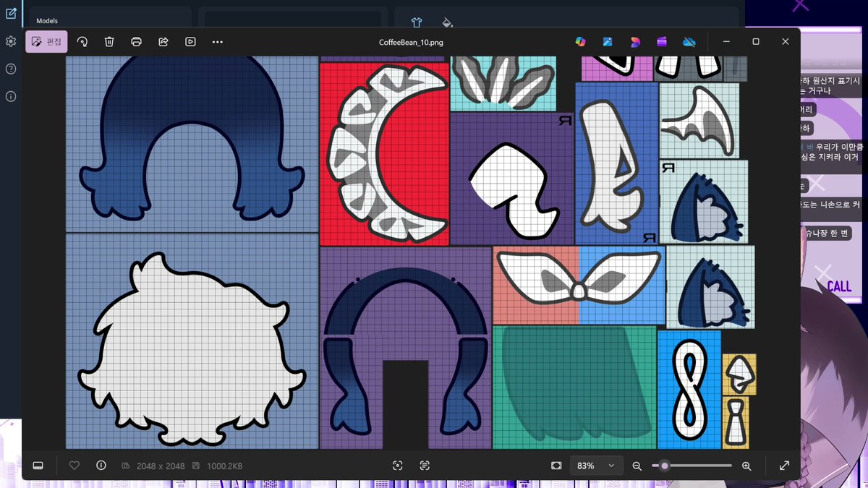Click the fit-to-window icon
868x488 pixels.
pyautogui.click(x=556, y=466)
